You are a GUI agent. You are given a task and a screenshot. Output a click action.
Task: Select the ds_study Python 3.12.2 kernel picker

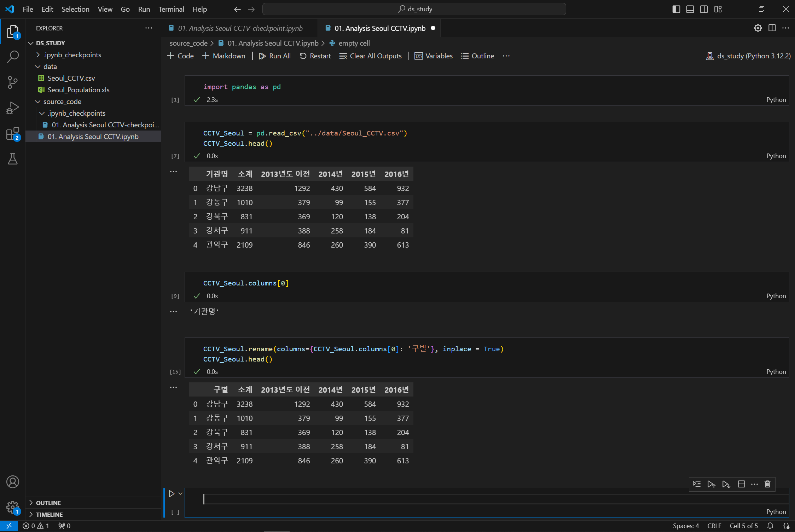[748, 56]
